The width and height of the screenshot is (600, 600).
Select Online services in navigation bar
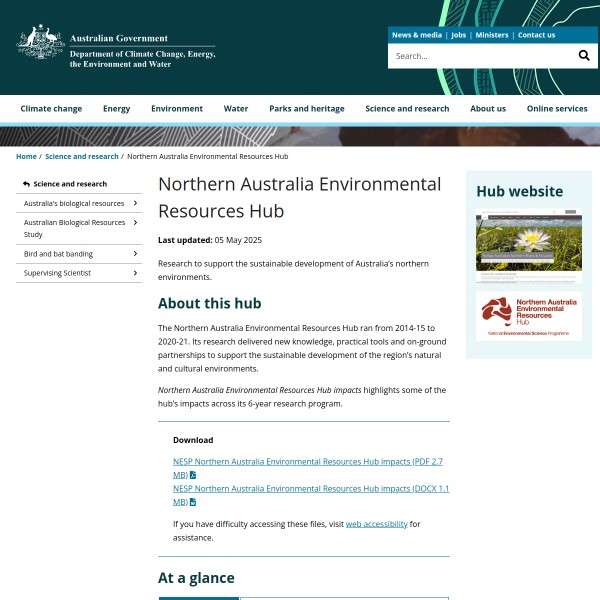[x=557, y=109]
